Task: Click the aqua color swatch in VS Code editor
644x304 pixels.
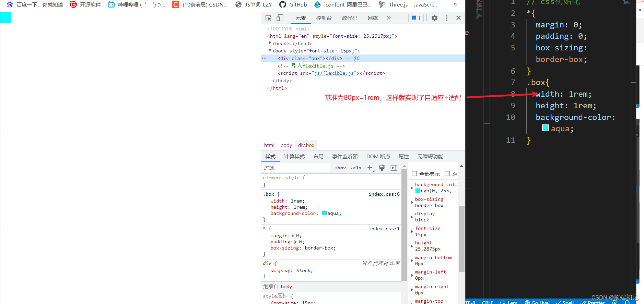Action: click(x=545, y=128)
